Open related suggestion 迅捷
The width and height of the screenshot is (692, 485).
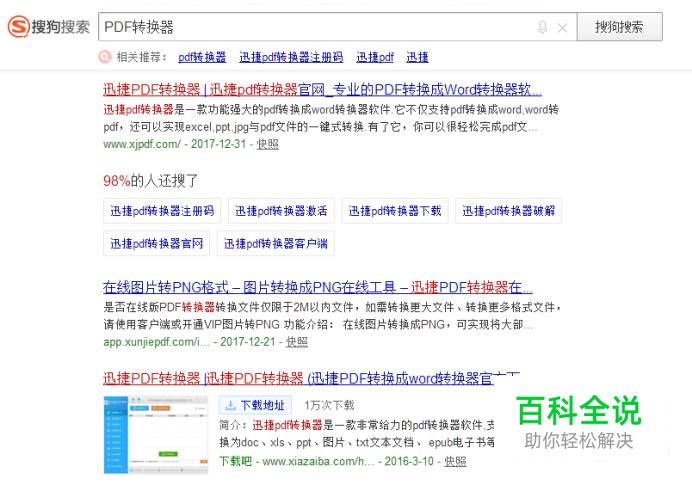click(x=417, y=57)
